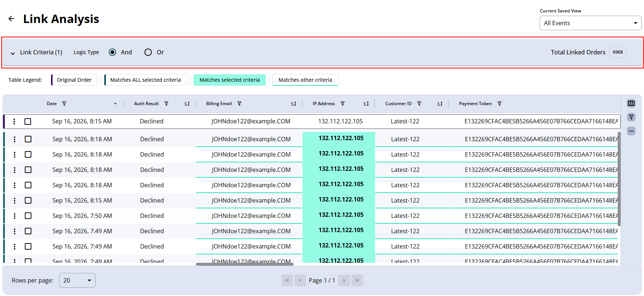The height and width of the screenshot is (296, 644).
Task: Click the Matches ALL selected criteria legend
Action: [x=146, y=80]
